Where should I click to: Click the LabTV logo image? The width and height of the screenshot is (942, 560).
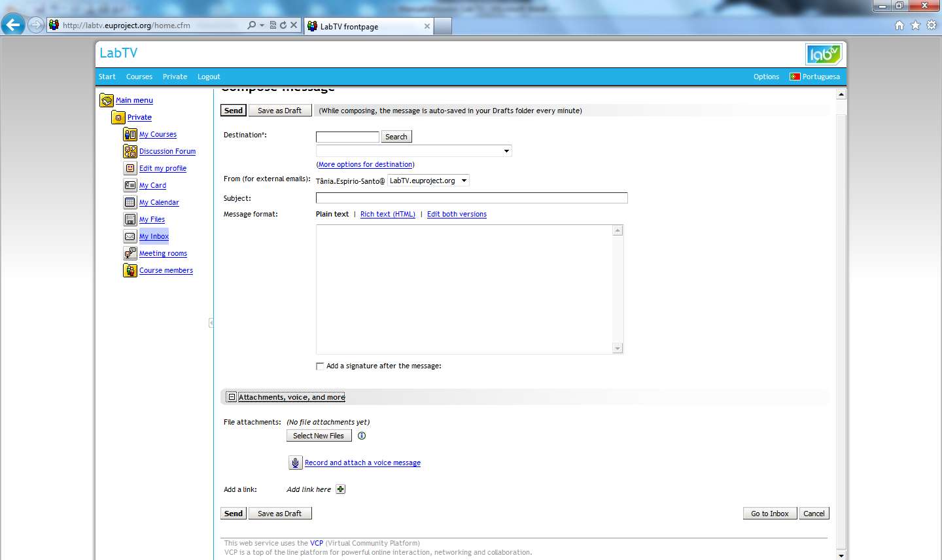(x=824, y=54)
